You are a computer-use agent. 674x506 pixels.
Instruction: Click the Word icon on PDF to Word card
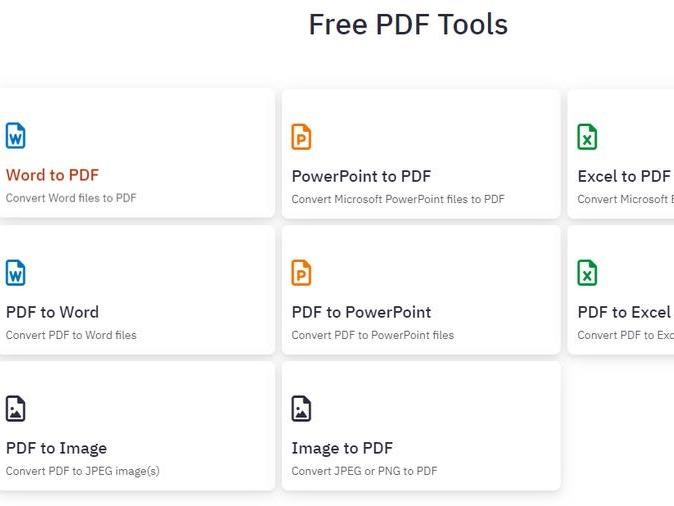click(x=15, y=272)
